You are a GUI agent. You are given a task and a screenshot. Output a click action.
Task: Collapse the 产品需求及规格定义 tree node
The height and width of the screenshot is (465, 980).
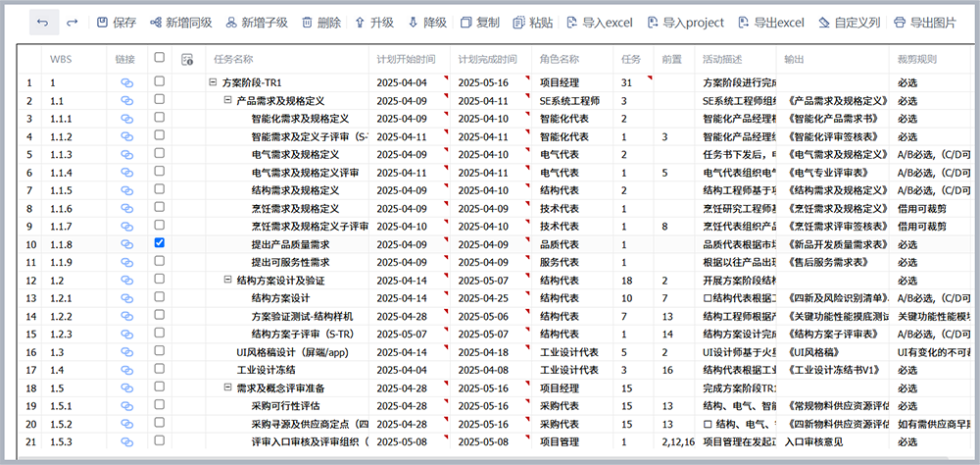[227, 100]
